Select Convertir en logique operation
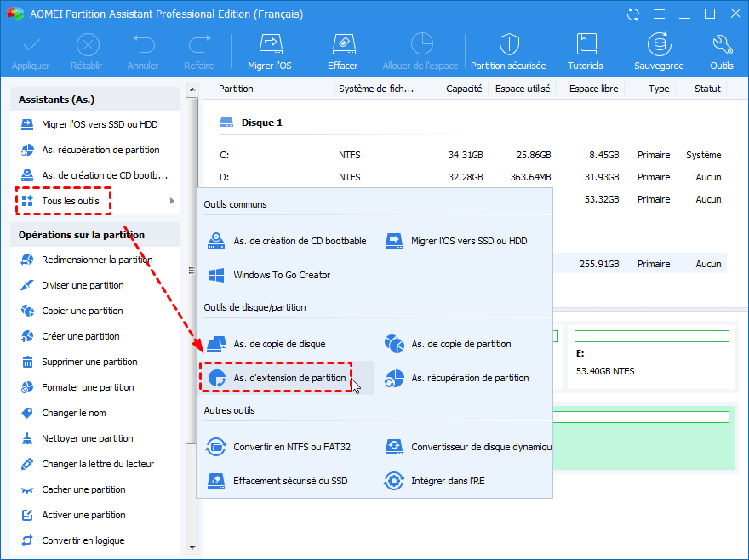749x560 pixels. coord(95,540)
